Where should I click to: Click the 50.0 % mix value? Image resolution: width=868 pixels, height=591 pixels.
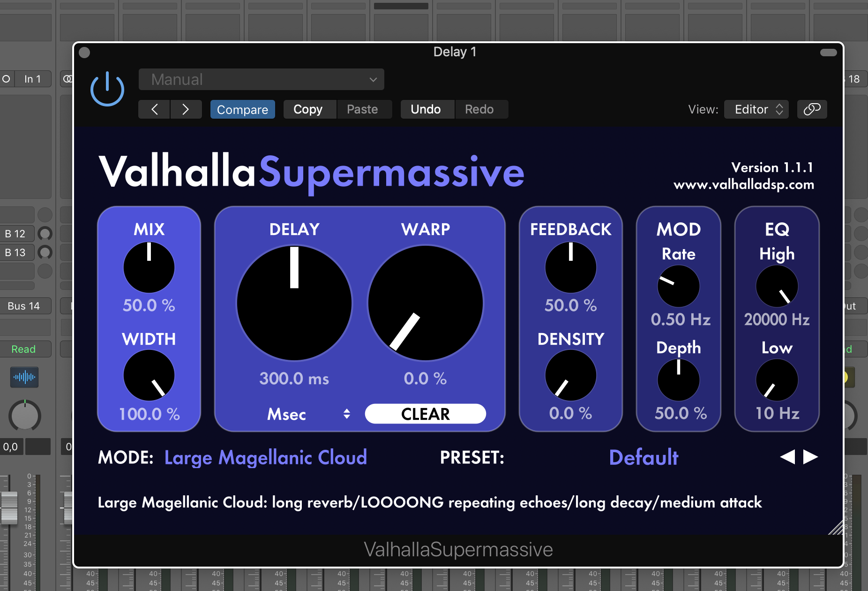tap(149, 305)
